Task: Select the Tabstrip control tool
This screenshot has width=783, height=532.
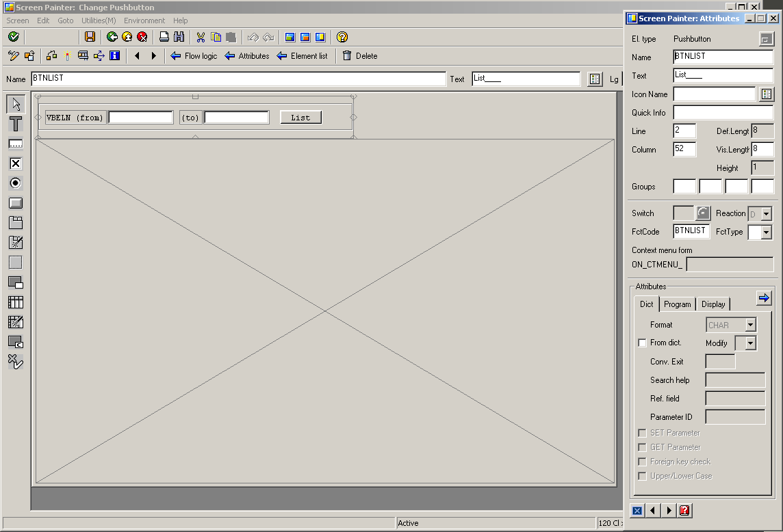Action: tap(16, 223)
